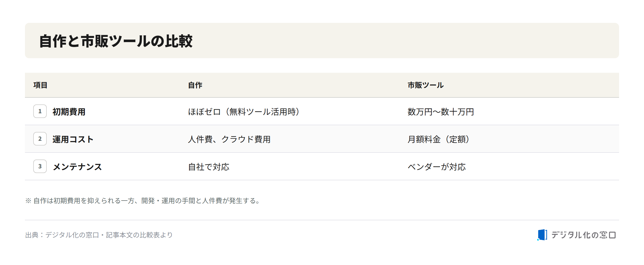Click the ベンダーが対応 cell
Image resolution: width=644 pixels, height=265 pixels.
(x=437, y=167)
